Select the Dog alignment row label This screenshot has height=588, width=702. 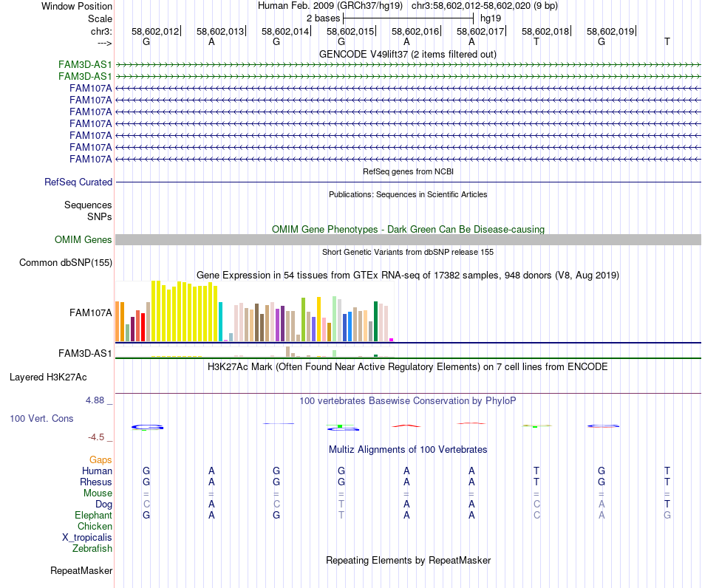[104, 505]
